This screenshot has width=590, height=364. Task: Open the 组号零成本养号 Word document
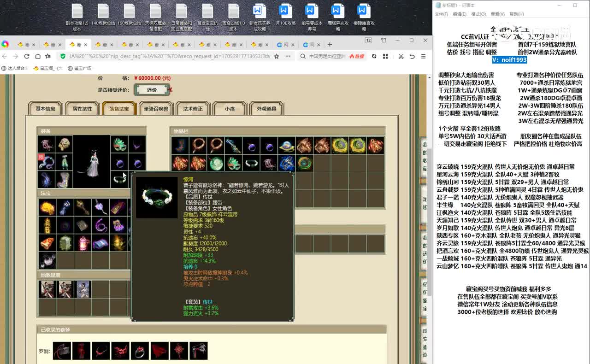[x=312, y=17]
